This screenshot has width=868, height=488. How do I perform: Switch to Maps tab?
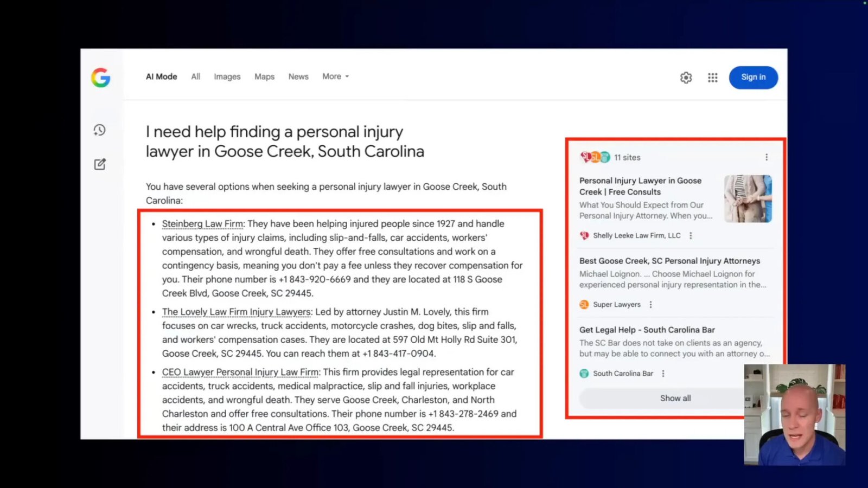pos(265,76)
